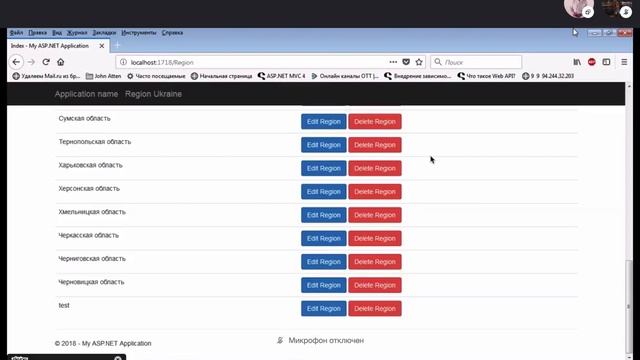The height and width of the screenshot is (360, 640).
Task: Open the browser home page
Action: (x=60, y=62)
